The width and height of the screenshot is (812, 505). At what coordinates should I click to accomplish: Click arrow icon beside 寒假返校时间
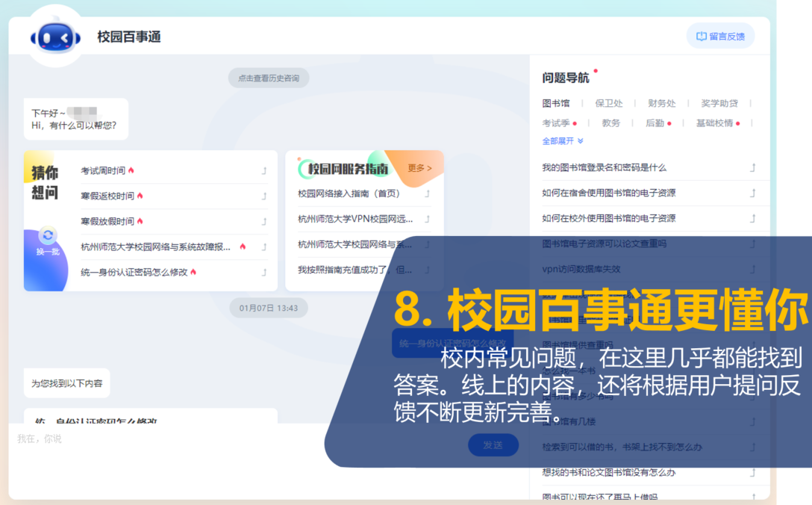click(264, 196)
